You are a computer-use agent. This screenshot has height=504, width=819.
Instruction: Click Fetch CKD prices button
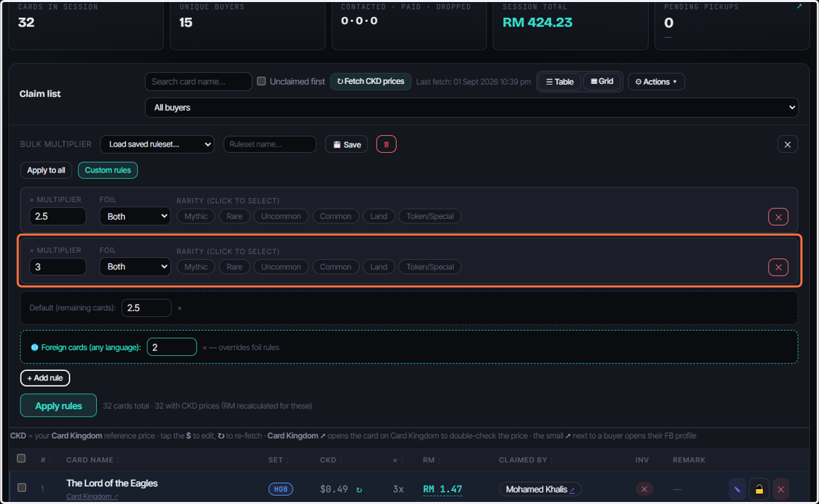(371, 82)
